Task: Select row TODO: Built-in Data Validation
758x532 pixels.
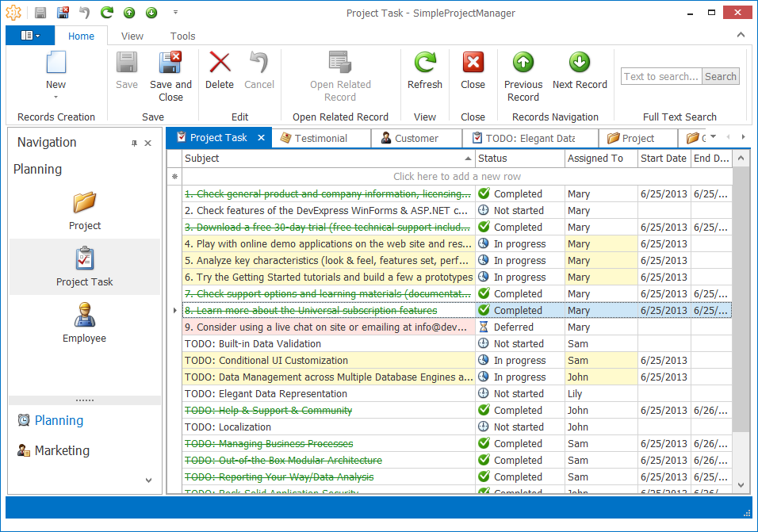Action: coord(457,343)
